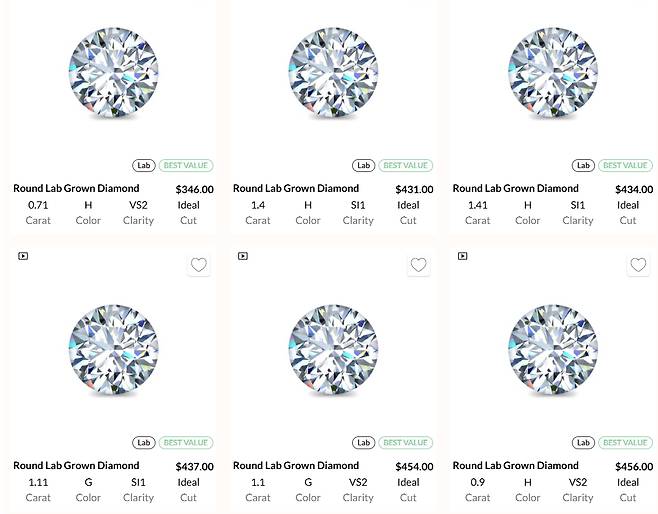Add $456.00 diamond to wishlist
This screenshot has height=514, width=658.
pyautogui.click(x=638, y=265)
